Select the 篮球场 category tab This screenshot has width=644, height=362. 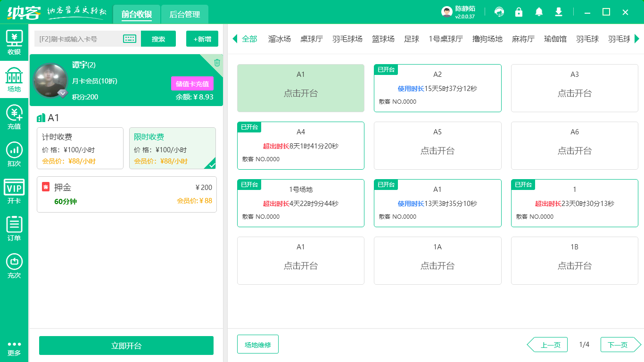(x=383, y=39)
